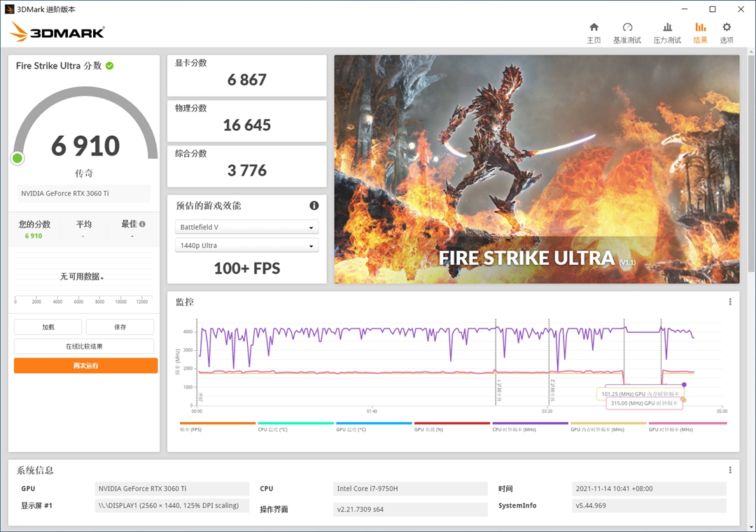This screenshot has height=532, width=756.
Task: Expand the 1440p Ultra resolution dropdown
Action: (246, 246)
